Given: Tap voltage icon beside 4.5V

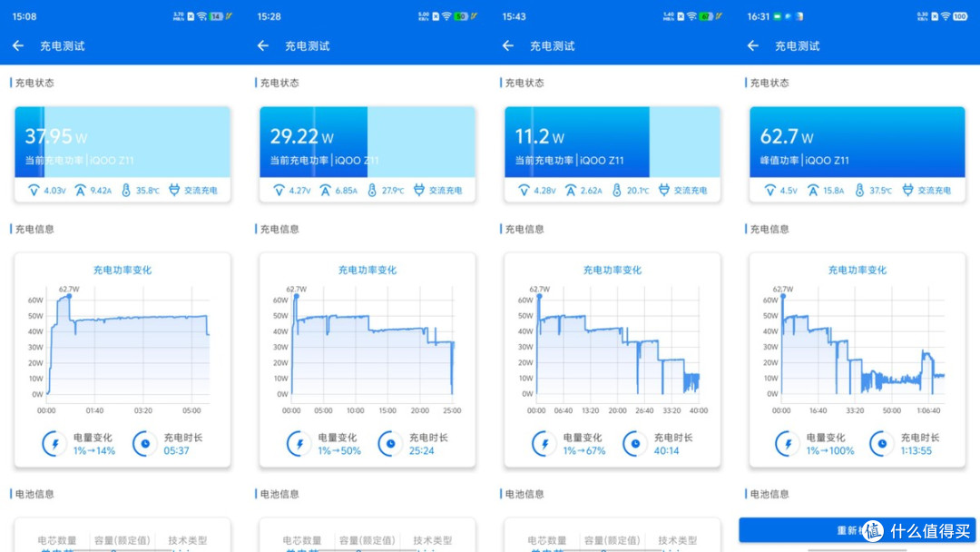Looking at the screenshot, I should pyautogui.click(x=770, y=190).
